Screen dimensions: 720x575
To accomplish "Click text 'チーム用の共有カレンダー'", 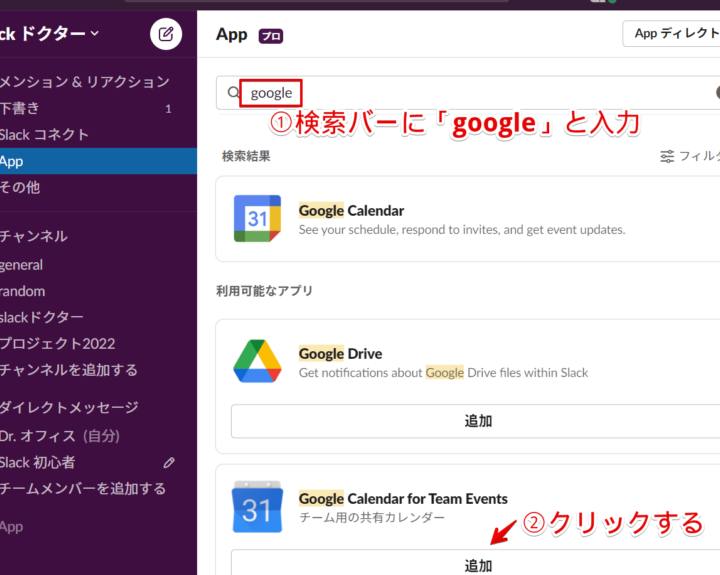I will pyautogui.click(x=372, y=518).
